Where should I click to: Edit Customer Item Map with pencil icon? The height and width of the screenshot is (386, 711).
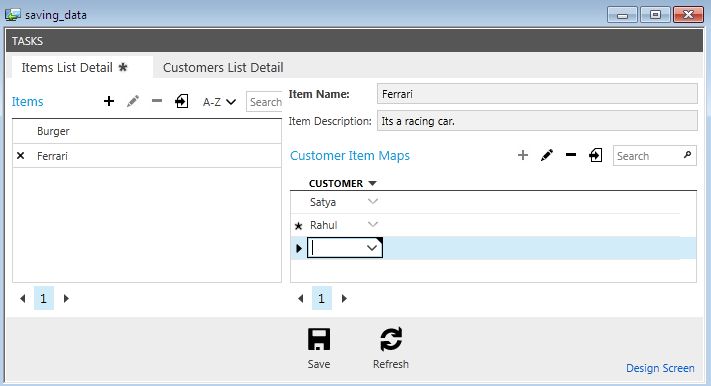547,155
